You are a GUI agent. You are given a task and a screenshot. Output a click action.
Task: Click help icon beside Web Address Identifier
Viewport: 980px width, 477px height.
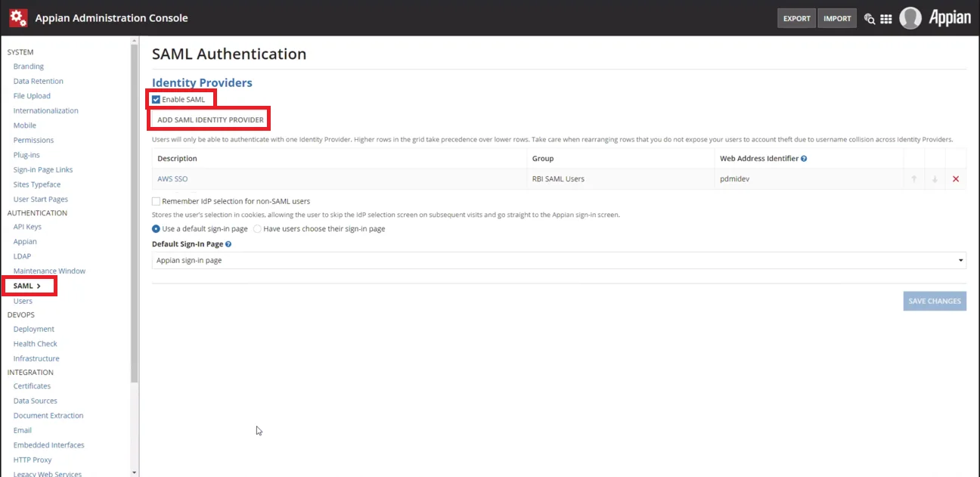tap(804, 159)
